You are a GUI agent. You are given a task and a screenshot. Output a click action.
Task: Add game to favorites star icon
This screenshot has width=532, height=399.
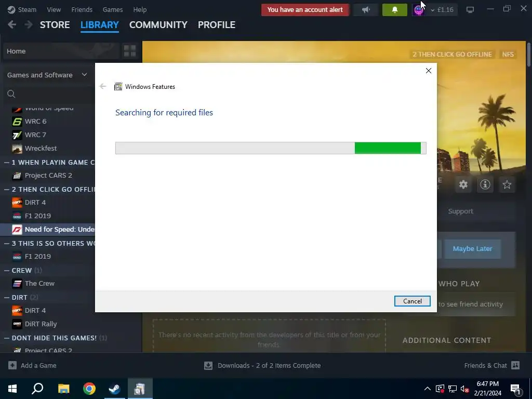click(x=507, y=184)
